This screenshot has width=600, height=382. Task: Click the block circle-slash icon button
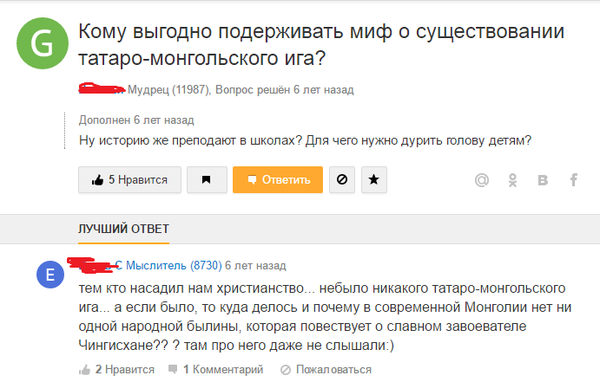(x=342, y=180)
